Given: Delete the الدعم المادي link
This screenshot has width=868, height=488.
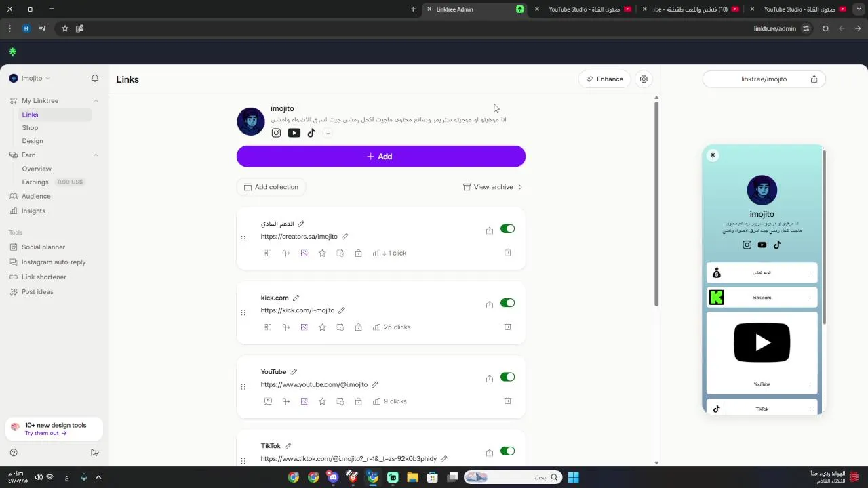Looking at the screenshot, I should point(507,252).
